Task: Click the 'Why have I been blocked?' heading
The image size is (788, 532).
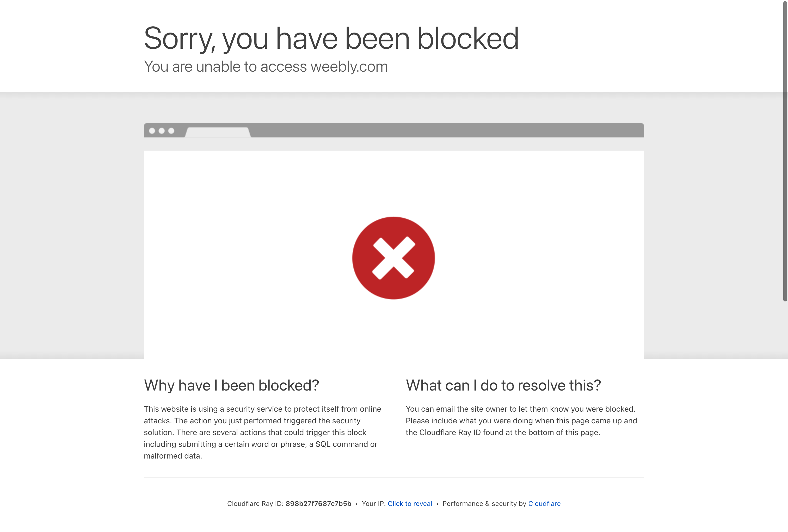Action: click(231, 386)
